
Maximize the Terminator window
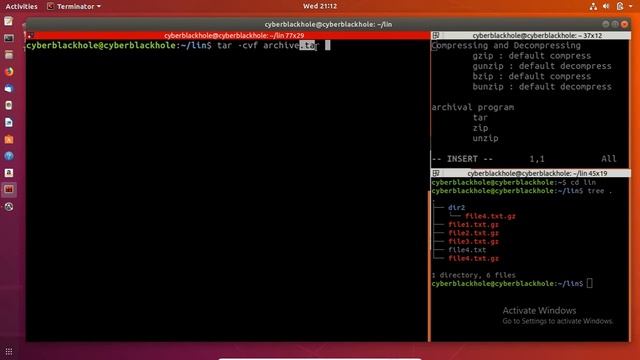click(x=615, y=24)
